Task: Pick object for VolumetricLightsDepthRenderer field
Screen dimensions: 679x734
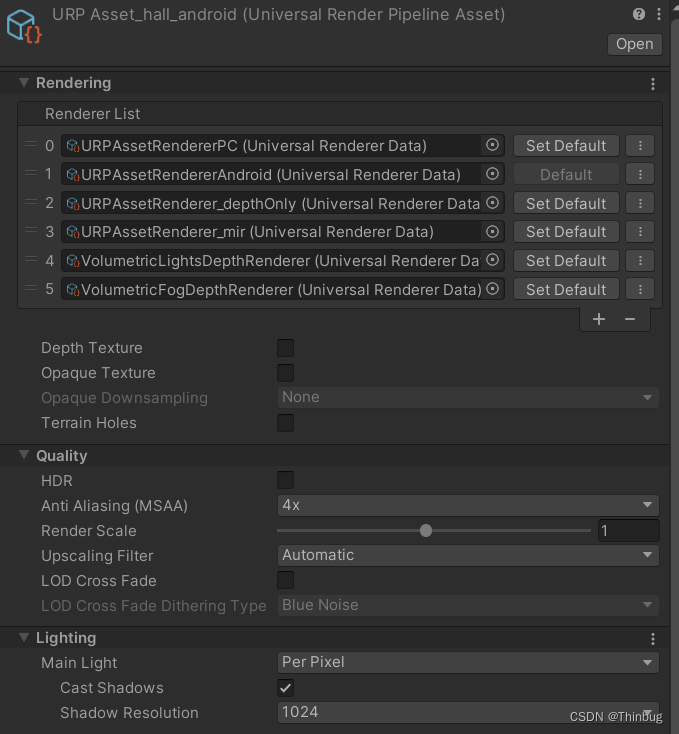Action: pyautogui.click(x=492, y=260)
